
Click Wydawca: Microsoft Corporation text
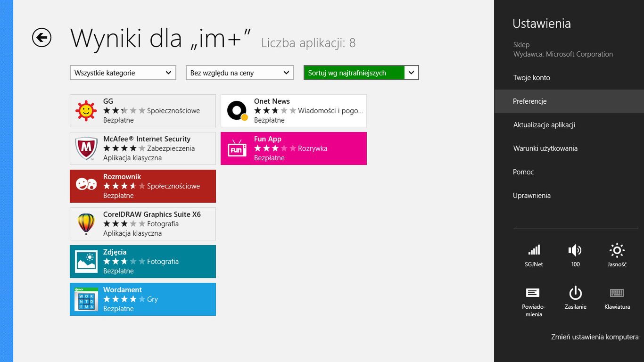(563, 54)
